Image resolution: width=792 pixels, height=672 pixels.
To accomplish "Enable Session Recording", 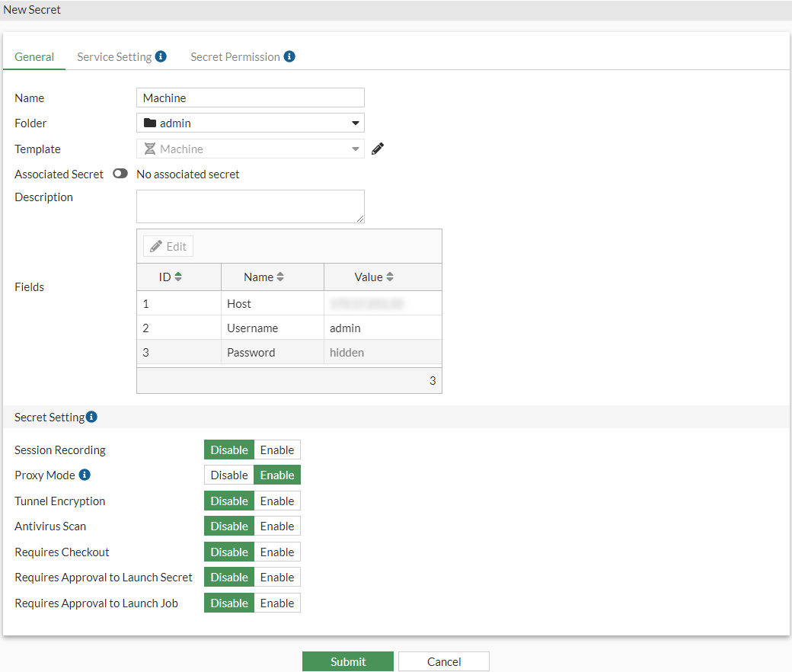I will 276,450.
